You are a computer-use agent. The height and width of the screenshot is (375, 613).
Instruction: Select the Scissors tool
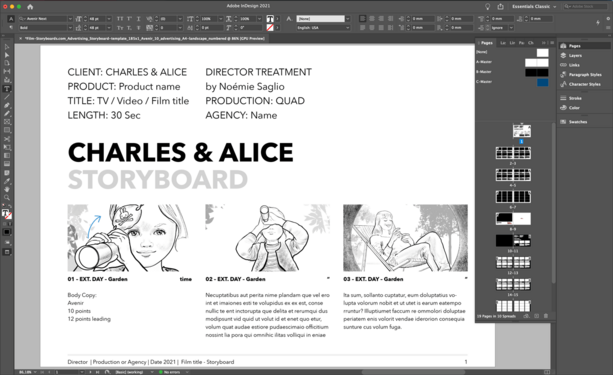click(x=7, y=139)
